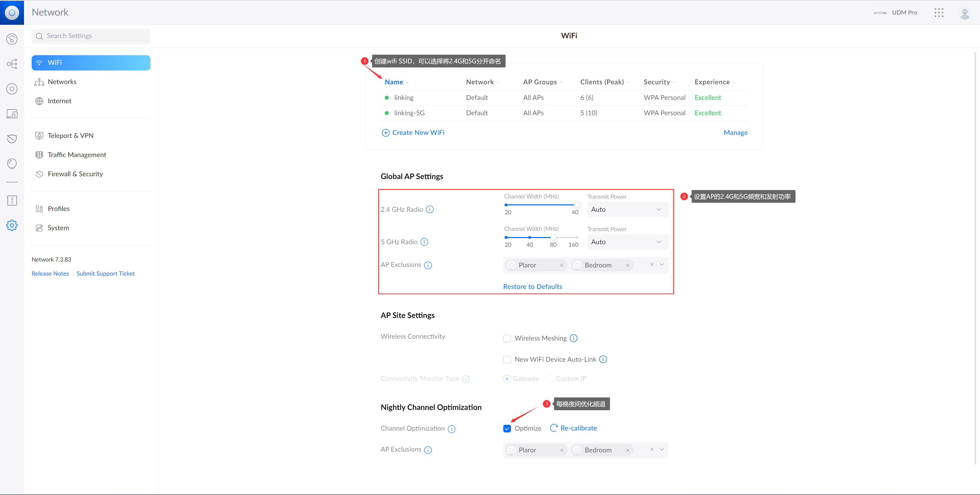Remove Bedroom from nightly AP Exclusions

click(x=628, y=450)
